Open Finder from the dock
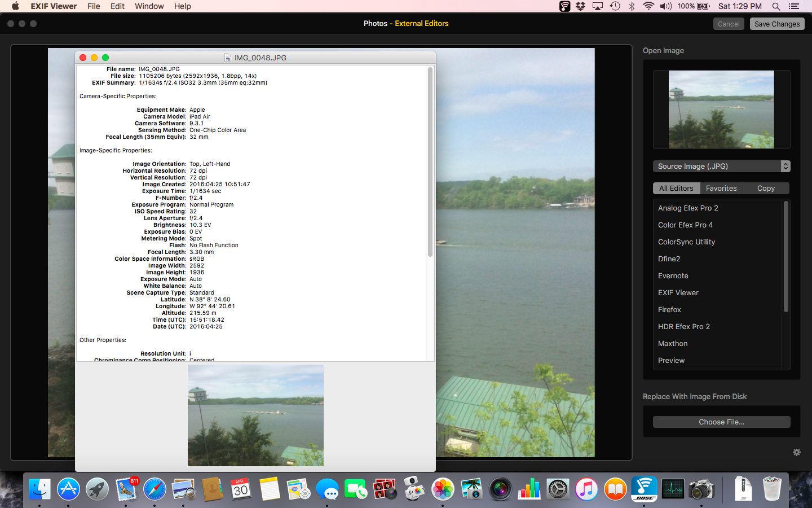This screenshot has height=508, width=812. point(39,489)
